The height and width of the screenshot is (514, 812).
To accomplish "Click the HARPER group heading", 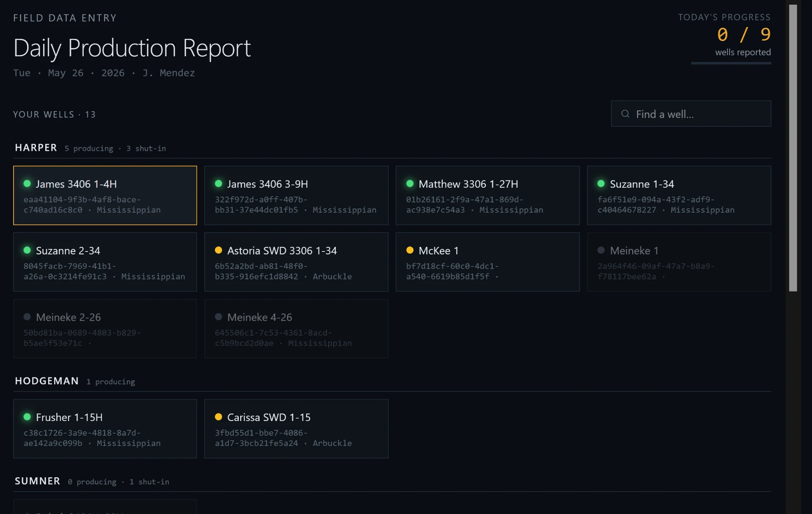I will pyautogui.click(x=36, y=148).
